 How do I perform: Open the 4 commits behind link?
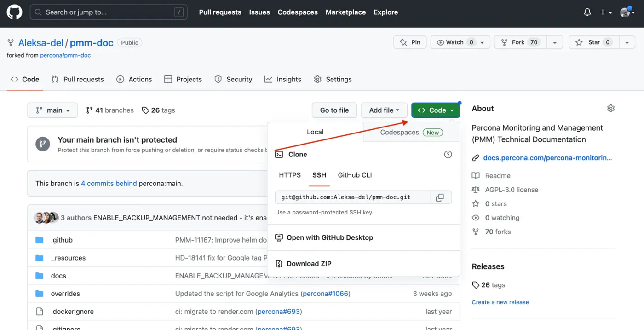click(x=109, y=183)
